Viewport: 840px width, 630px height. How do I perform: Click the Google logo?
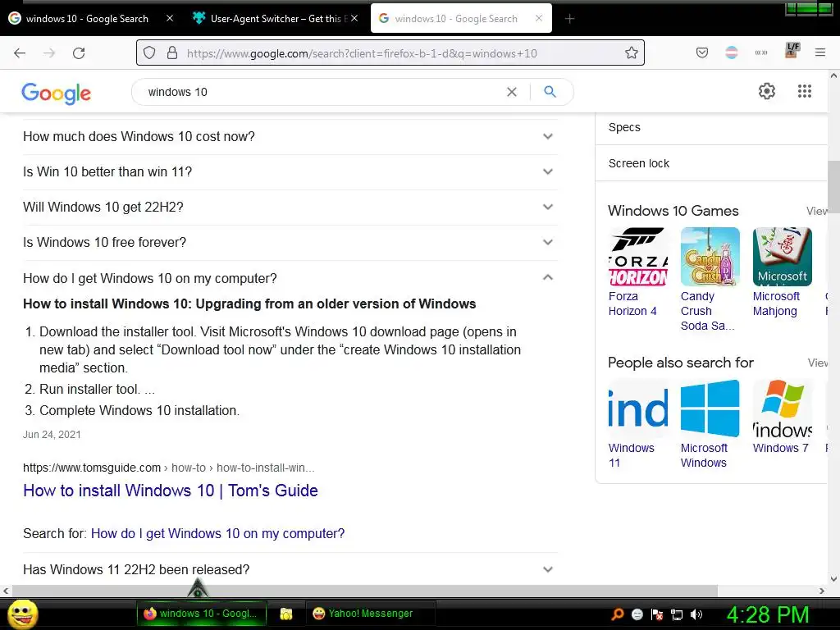pos(57,94)
